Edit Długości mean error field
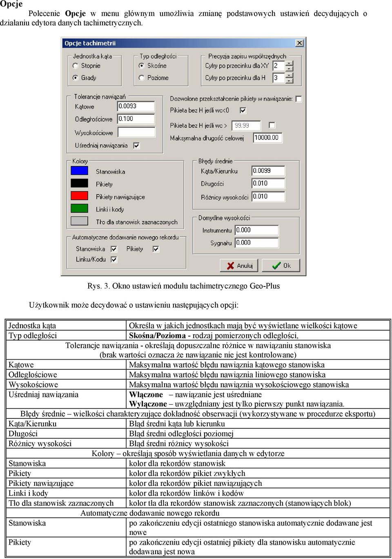 268,183
